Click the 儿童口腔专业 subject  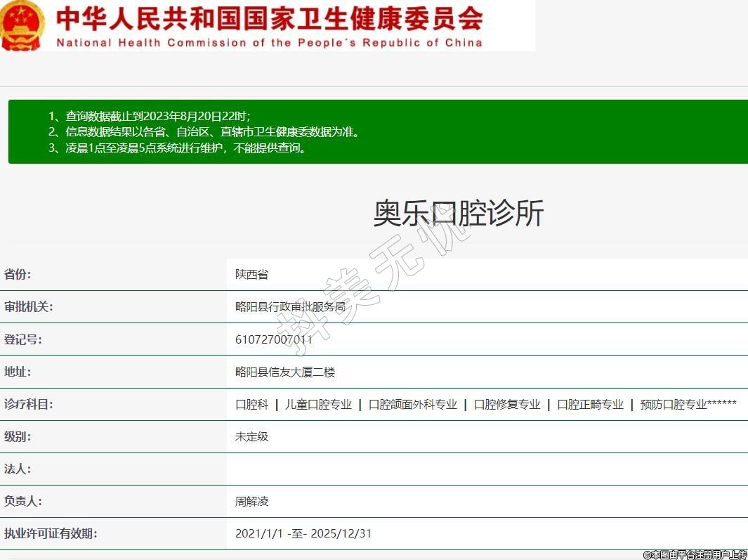[318, 405]
